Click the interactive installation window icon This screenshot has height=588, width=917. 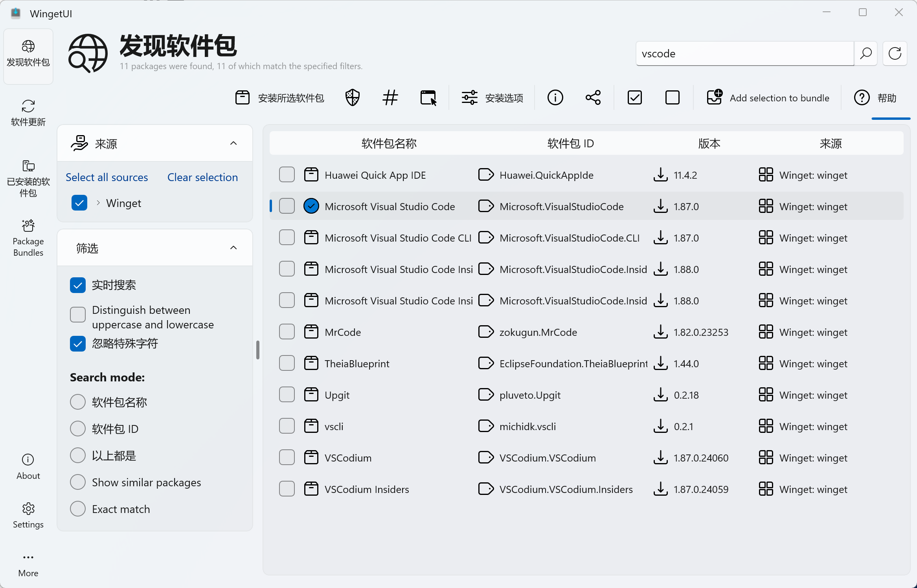pyautogui.click(x=428, y=97)
